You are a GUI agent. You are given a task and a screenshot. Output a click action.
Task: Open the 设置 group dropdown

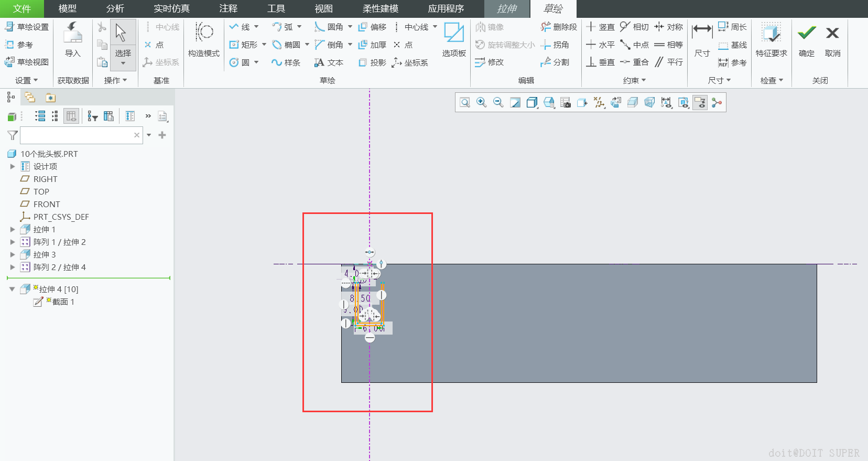click(x=27, y=80)
